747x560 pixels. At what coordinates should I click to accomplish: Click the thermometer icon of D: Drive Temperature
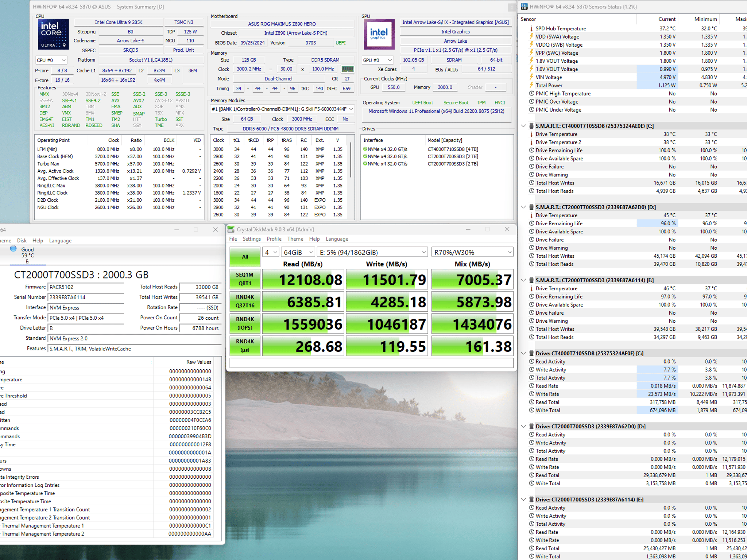(531, 215)
